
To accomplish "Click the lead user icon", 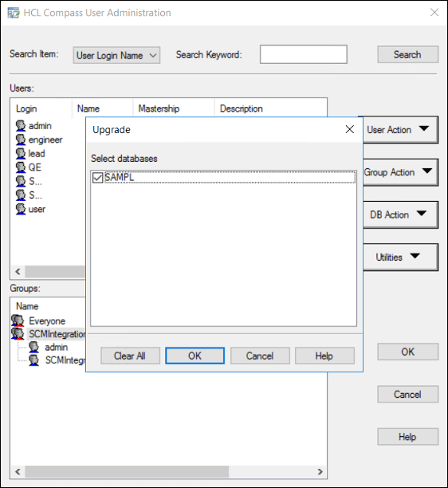I will click(21, 153).
